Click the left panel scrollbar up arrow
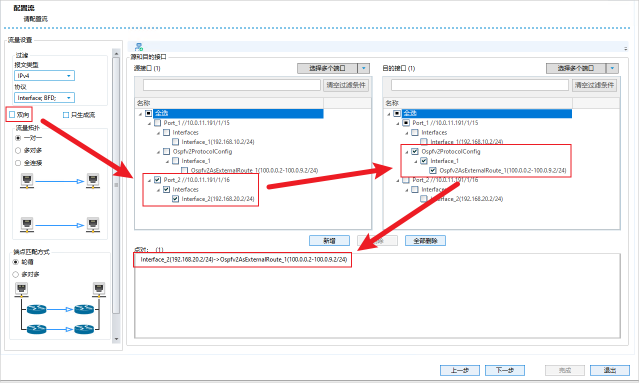Image resolution: width=639 pixels, height=383 pixels. [116, 53]
